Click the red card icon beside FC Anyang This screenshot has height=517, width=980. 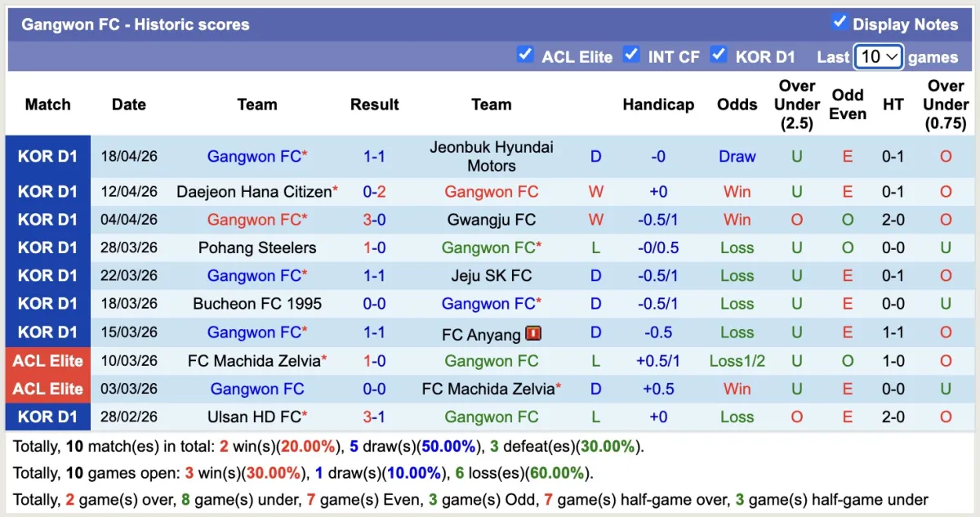[534, 333]
